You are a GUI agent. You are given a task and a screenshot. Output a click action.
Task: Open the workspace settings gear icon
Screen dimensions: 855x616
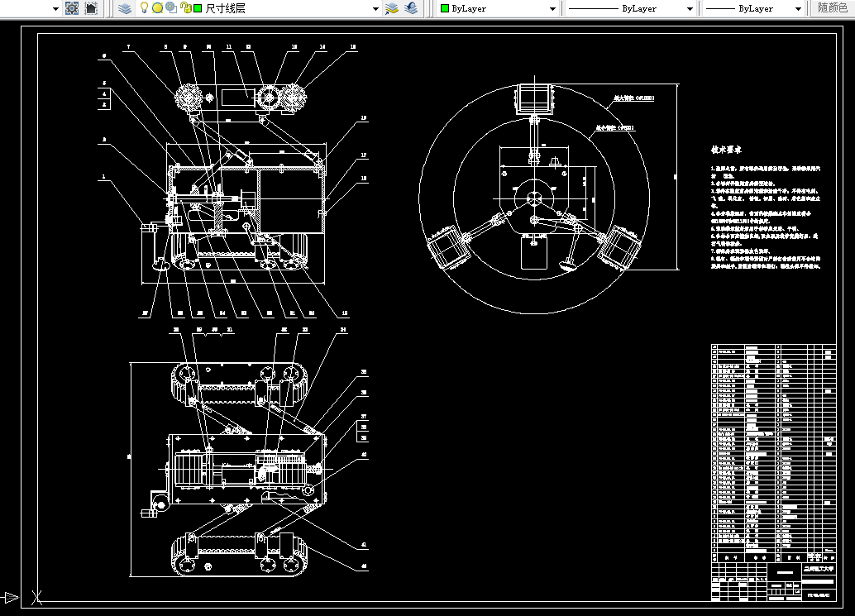point(72,8)
